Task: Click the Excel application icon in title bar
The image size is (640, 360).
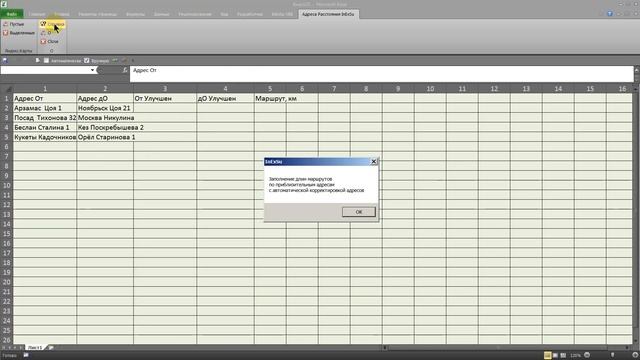Action: coord(4,4)
